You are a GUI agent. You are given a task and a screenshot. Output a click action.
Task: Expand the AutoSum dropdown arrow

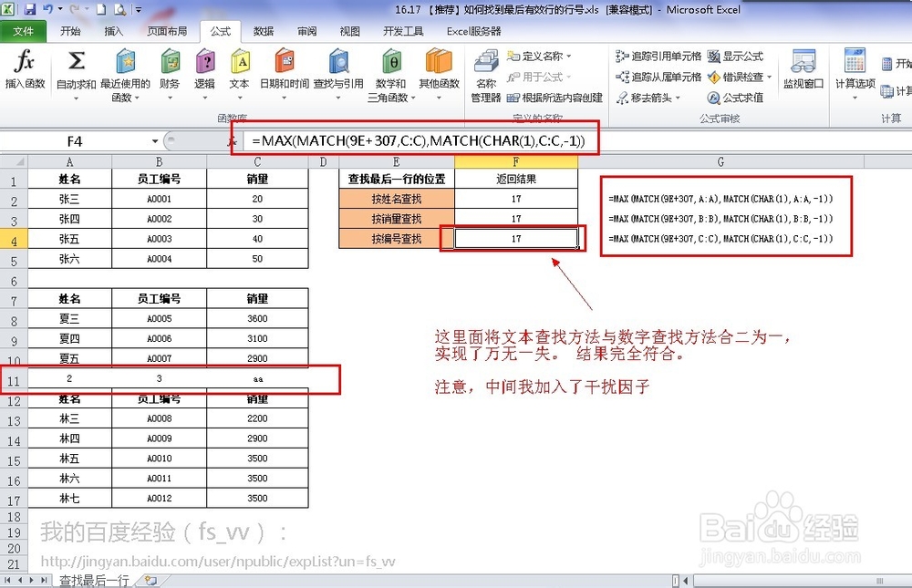click(x=77, y=98)
